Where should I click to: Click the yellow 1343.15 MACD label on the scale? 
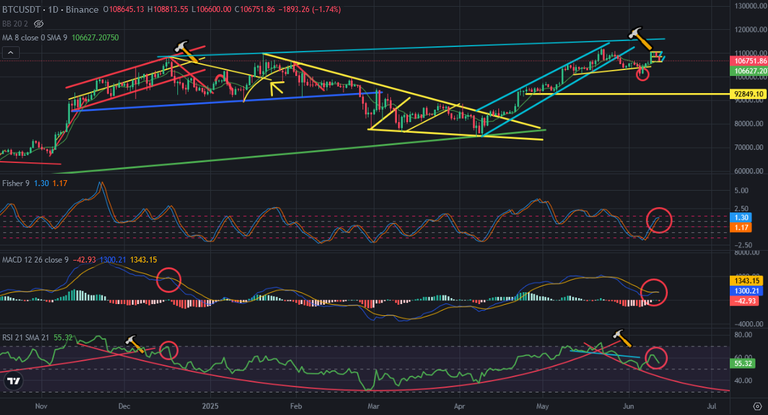(x=746, y=281)
